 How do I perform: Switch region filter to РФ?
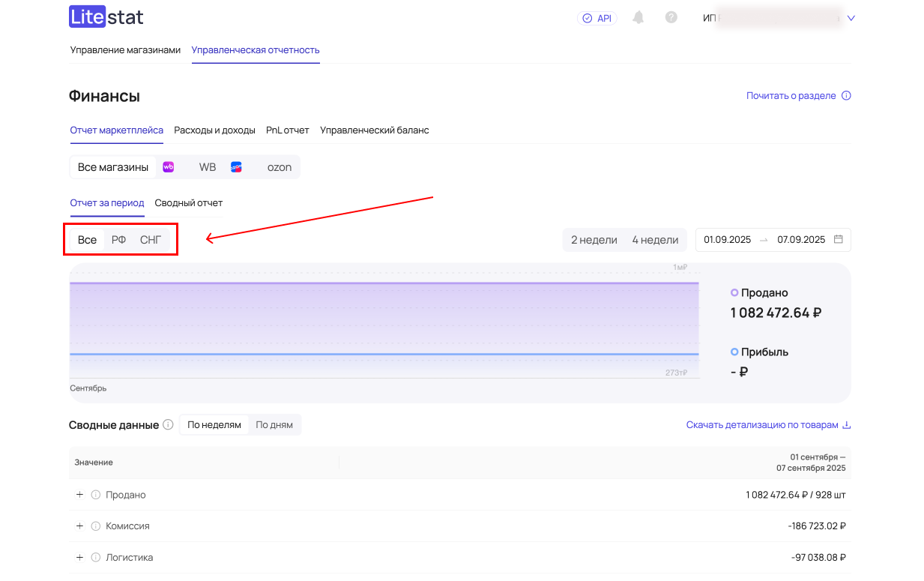pyautogui.click(x=118, y=240)
